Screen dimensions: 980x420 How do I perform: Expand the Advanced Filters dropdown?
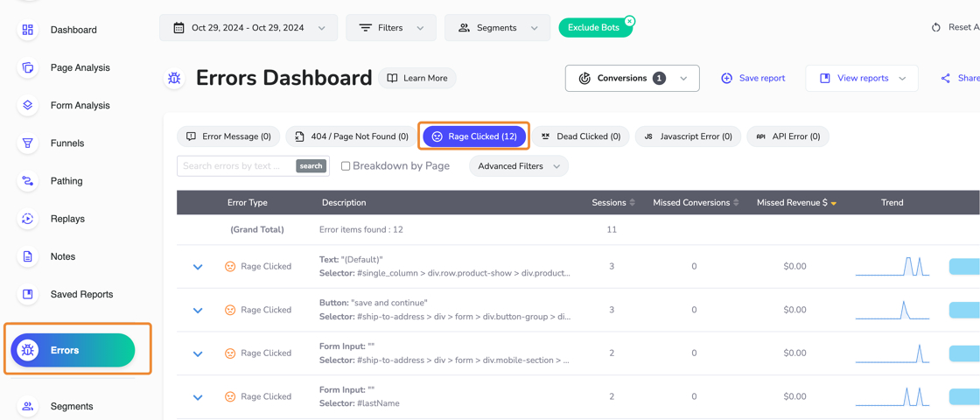(518, 166)
